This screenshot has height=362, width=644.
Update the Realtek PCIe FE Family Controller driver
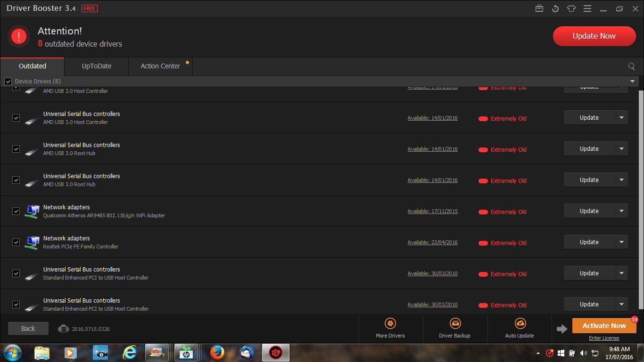[589, 242]
